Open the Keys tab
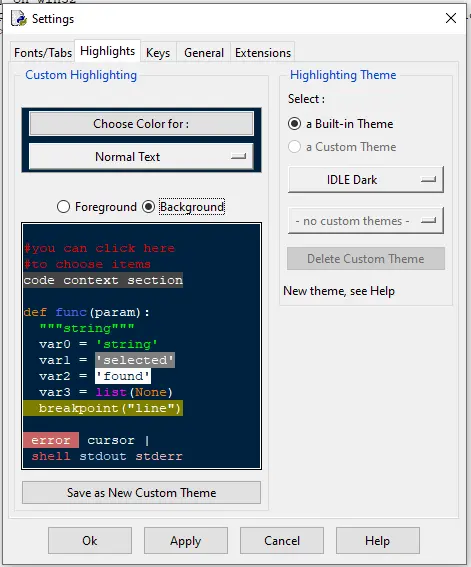The height and width of the screenshot is (567, 471). pos(158,53)
